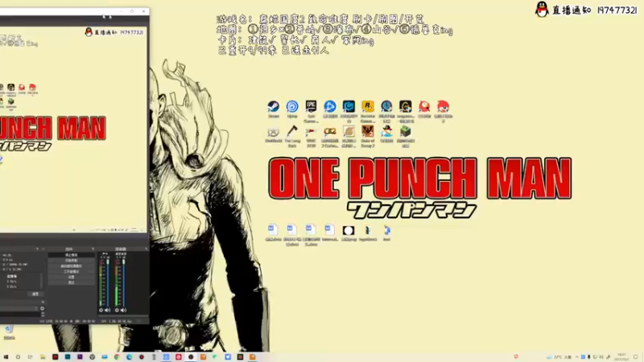Mute the second OBS mixer channel
Image resolution: width=644 pixels, height=362 pixels.
(x=123, y=311)
